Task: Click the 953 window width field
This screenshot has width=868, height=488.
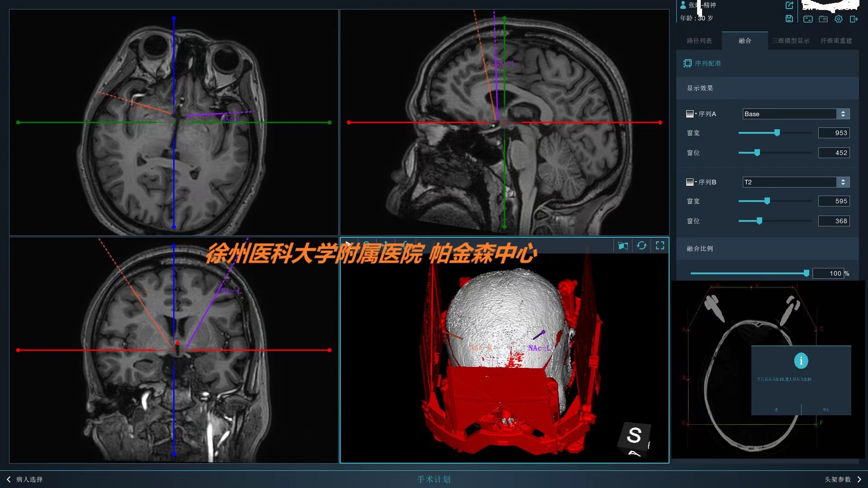Action: pos(834,133)
